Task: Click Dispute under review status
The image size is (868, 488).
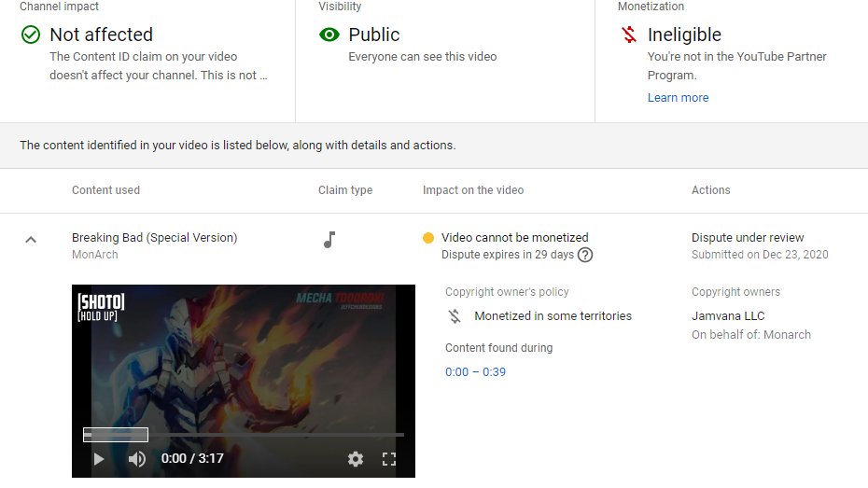Action: pos(748,237)
